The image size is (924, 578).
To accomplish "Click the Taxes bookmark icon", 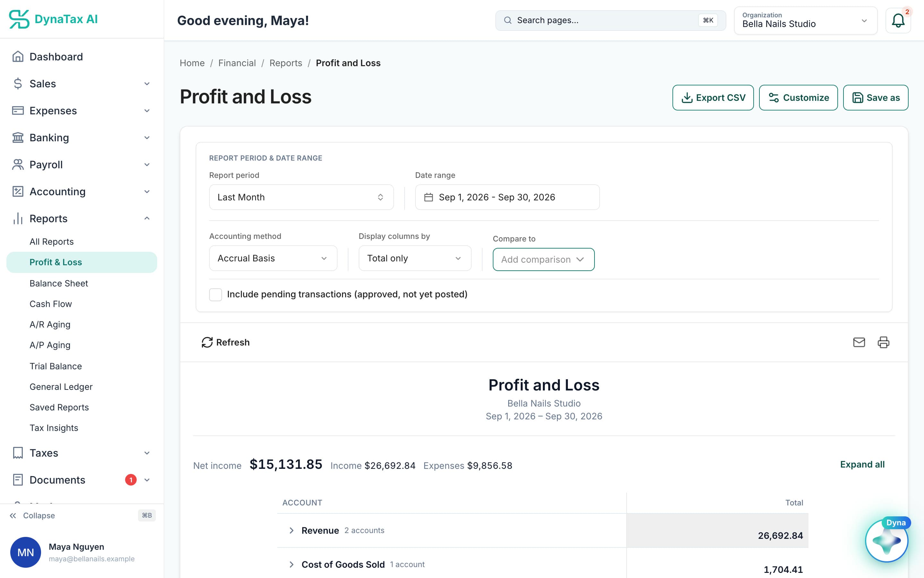I will click(x=18, y=453).
